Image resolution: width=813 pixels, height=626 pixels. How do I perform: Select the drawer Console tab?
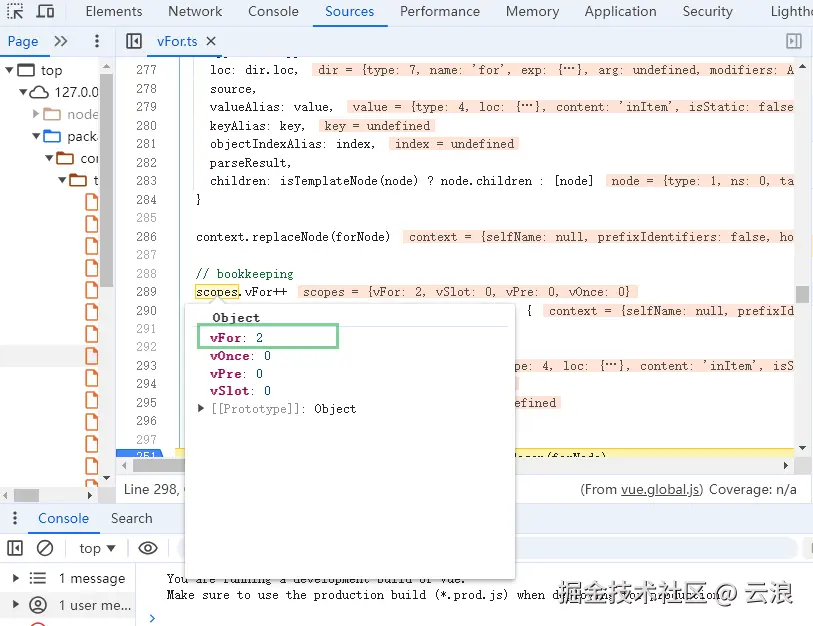(63, 518)
